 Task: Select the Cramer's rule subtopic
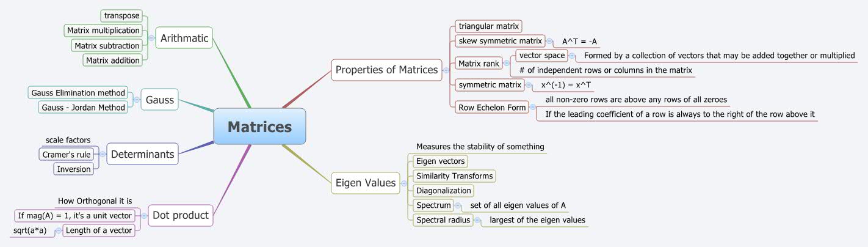pyautogui.click(x=67, y=154)
